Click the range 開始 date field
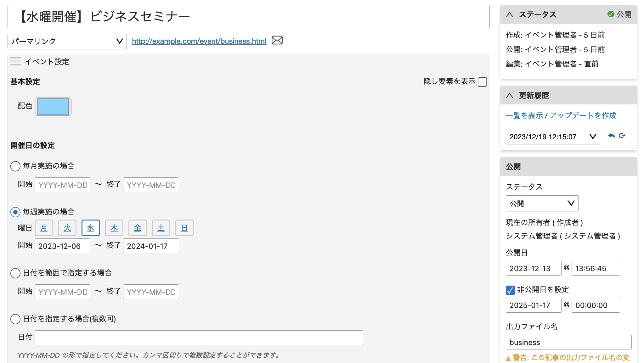The height and width of the screenshot is (363, 644). 62,292
